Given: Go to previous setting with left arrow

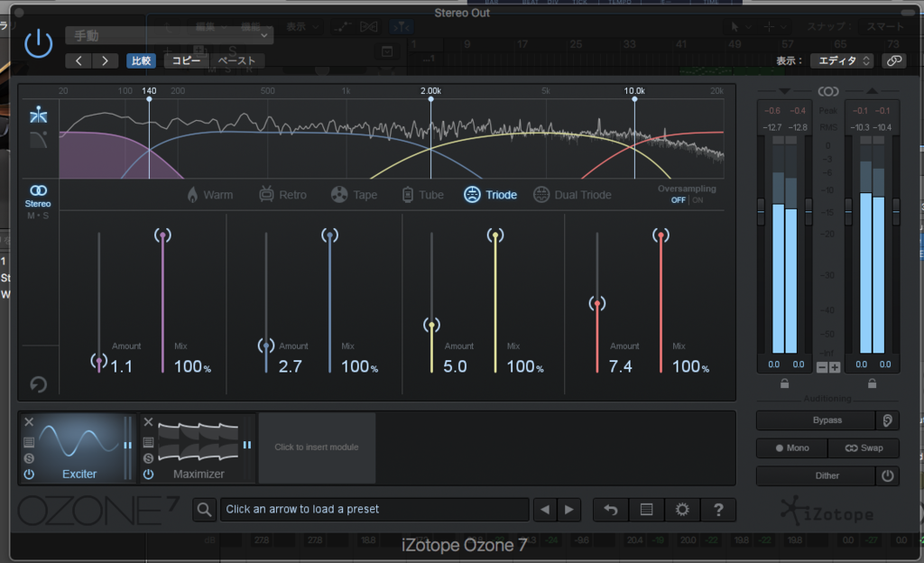Looking at the screenshot, I should pyautogui.click(x=79, y=60).
